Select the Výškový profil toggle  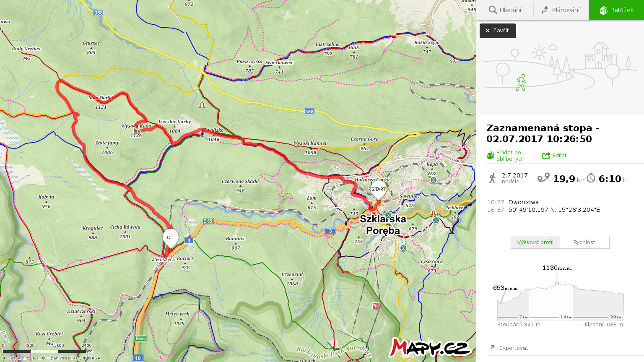tap(535, 242)
